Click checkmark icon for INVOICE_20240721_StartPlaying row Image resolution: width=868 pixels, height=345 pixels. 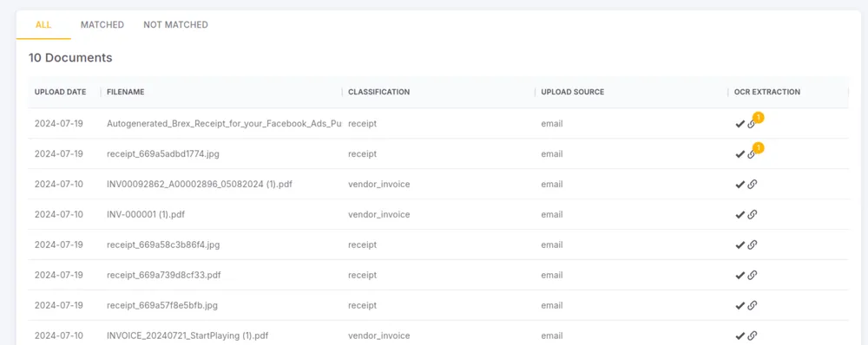coord(740,335)
